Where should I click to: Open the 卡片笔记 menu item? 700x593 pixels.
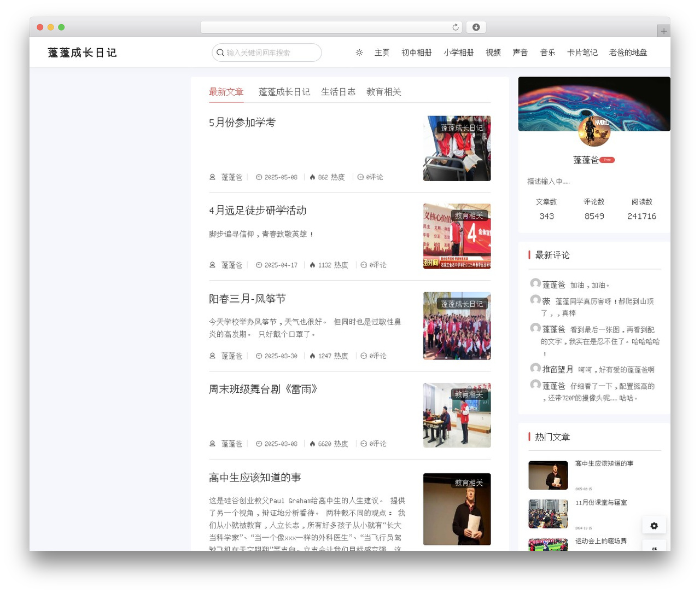point(582,53)
